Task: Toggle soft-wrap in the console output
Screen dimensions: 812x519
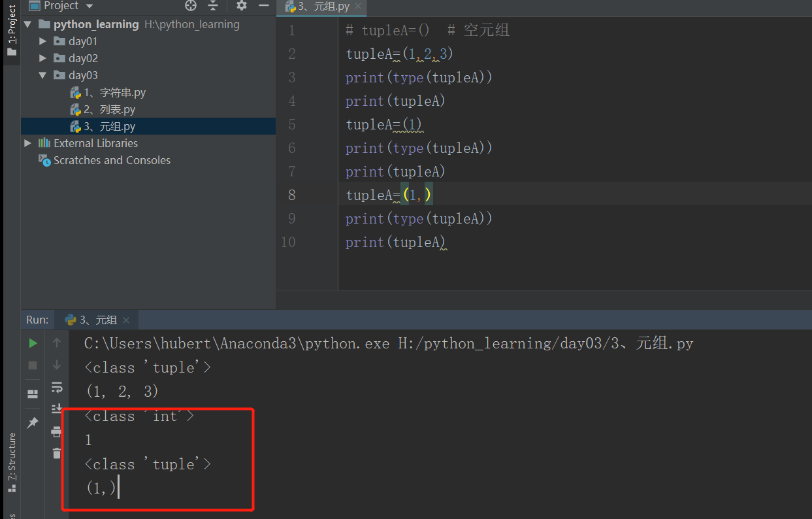Action: click(57, 388)
